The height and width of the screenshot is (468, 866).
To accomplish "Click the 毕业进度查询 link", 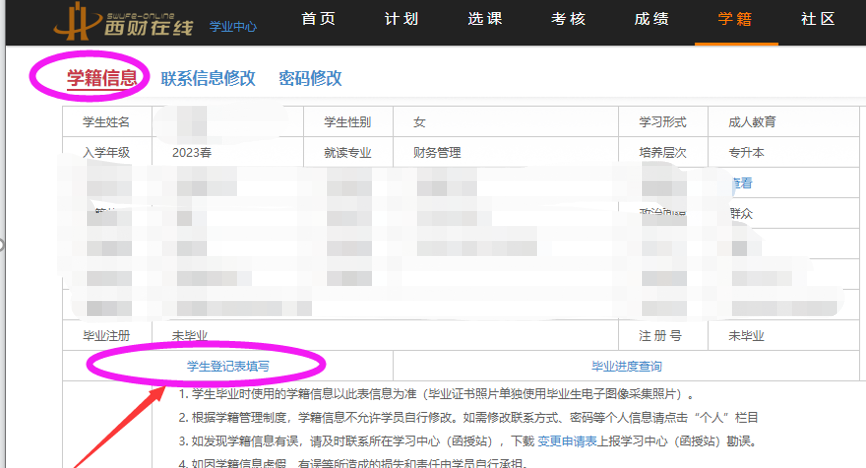I will tap(626, 366).
